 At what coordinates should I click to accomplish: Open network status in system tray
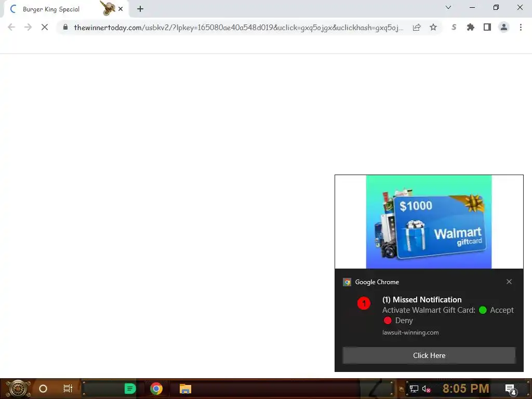(x=414, y=389)
